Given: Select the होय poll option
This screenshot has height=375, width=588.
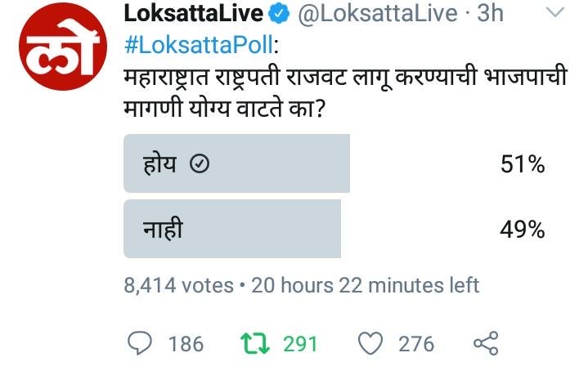Looking at the screenshot, I should tap(236, 164).
